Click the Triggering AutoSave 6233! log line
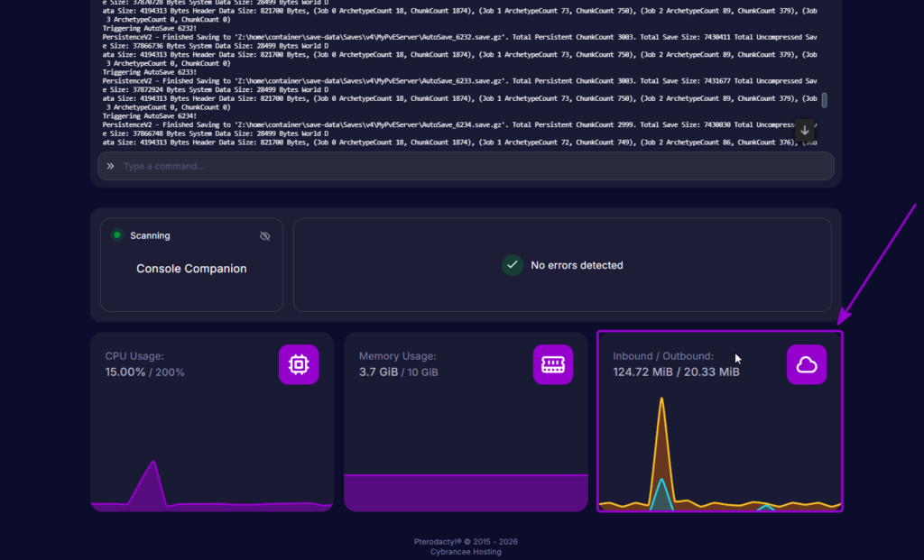This screenshot has width=924, height=560. coord(150,72)
